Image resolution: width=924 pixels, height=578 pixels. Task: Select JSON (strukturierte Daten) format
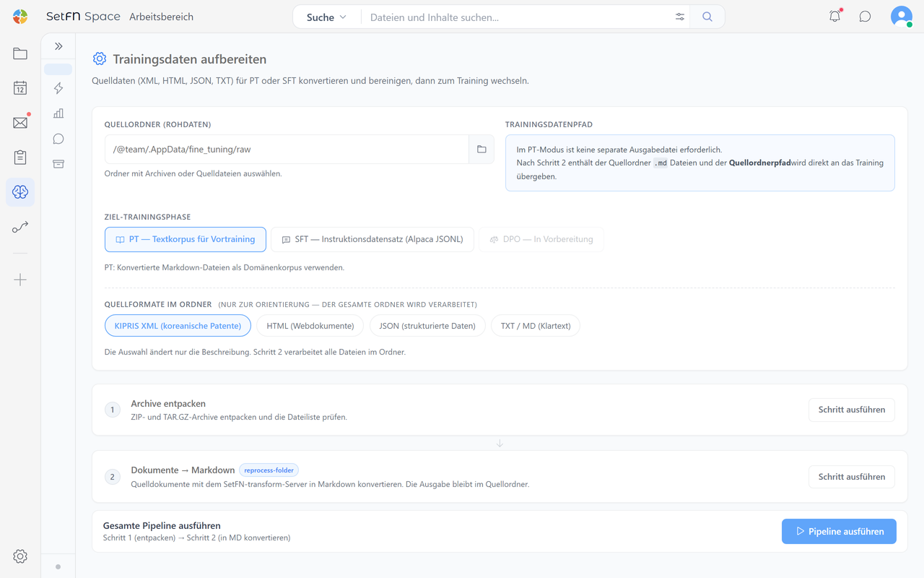(x=427, y=326)
